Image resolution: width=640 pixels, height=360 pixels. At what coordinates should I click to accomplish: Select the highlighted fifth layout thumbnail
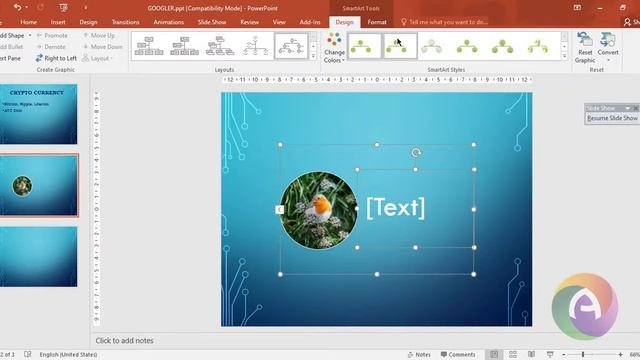click(x=291, y=46)
